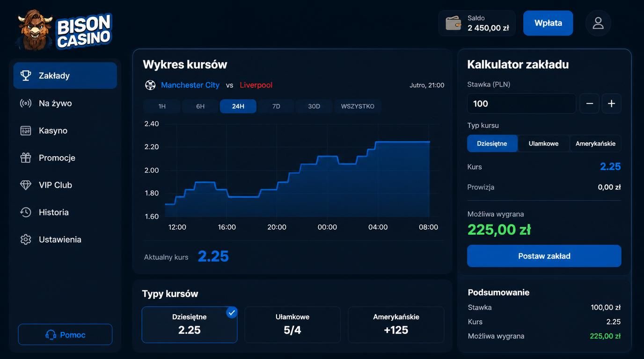Viewport: 644px width, 359px height.
Task: Open the VIP Club page
Action: pos(65,185)
